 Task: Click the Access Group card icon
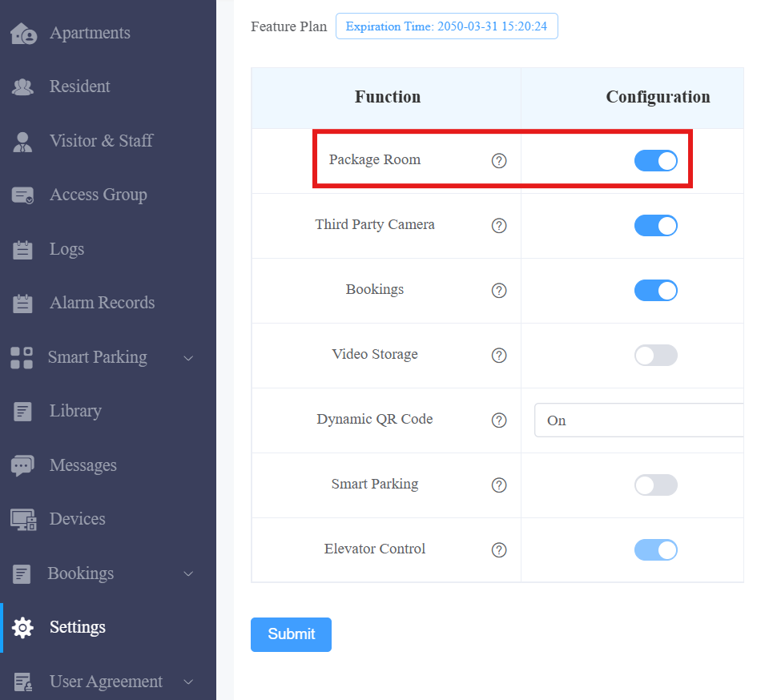click(x=22, y=195)
